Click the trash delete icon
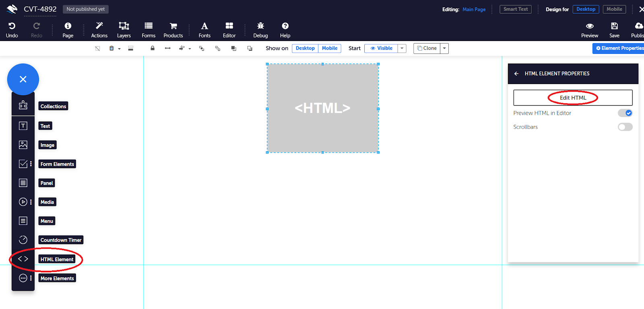 (x=111, y=48)
